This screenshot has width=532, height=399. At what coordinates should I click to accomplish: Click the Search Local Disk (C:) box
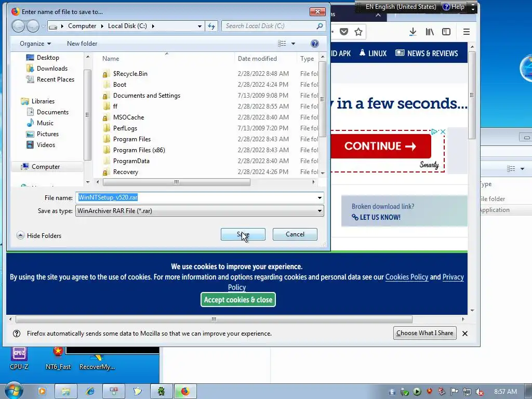(x=273, y=26)
